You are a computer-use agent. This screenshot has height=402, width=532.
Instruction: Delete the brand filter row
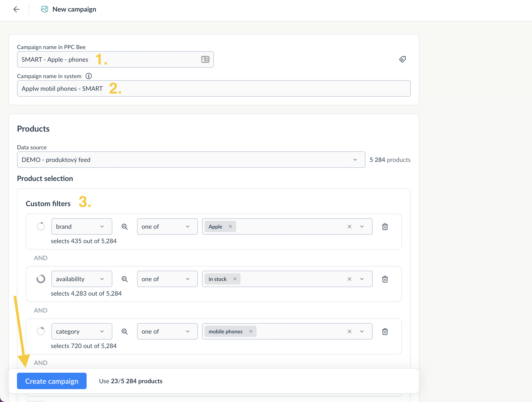385,226
